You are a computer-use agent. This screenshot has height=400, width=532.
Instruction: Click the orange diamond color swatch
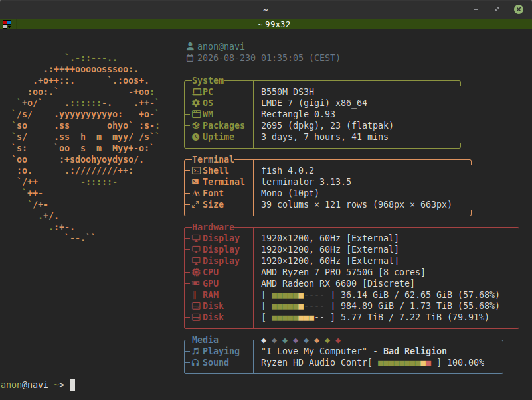click(317, 340)
